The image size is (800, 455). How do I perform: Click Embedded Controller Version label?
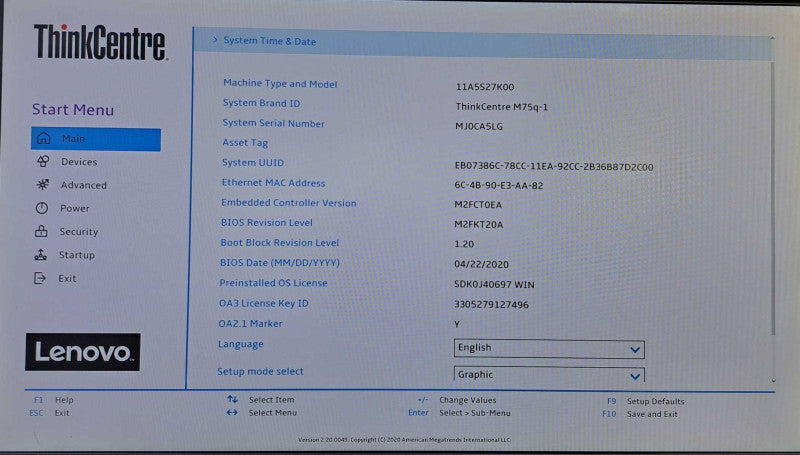tap(289, 203)
